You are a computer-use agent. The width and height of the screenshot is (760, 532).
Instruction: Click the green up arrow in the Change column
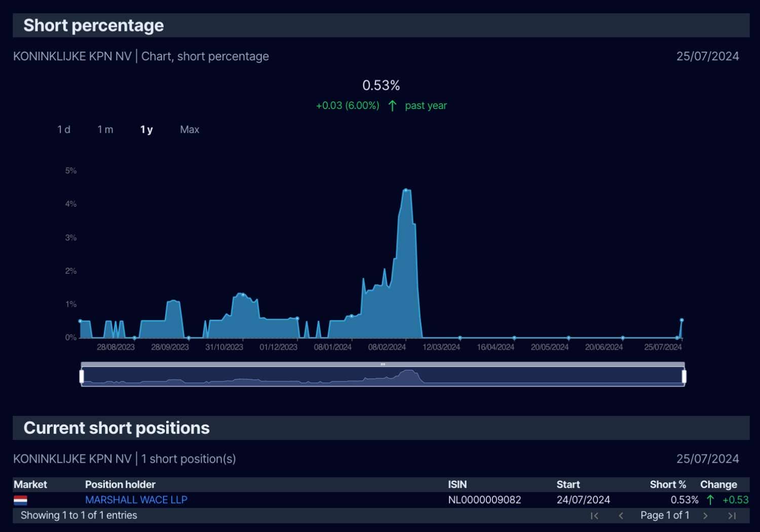pos(710,500)
